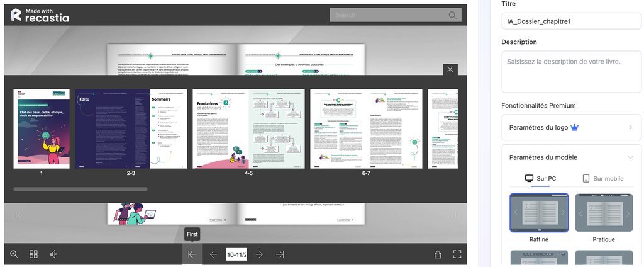Switch to Sur mobile tab

click(x=603, y=179)
